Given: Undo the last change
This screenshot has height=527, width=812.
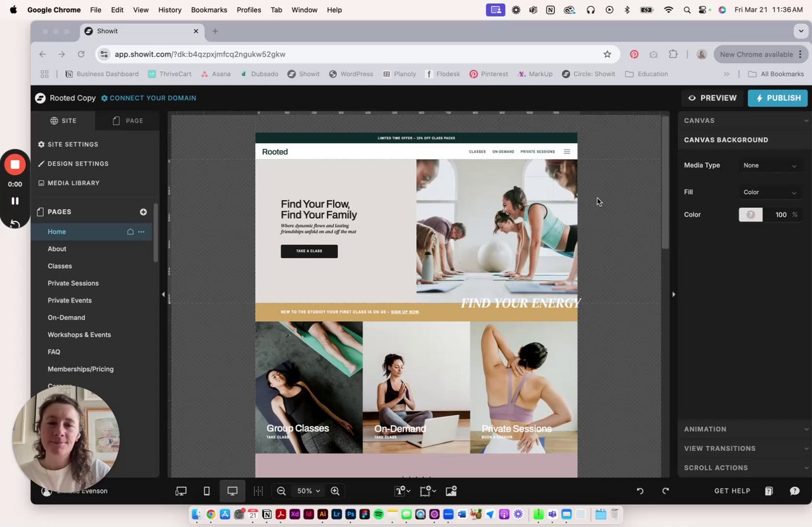Looking at the screenshot, I should pos(640,491).
